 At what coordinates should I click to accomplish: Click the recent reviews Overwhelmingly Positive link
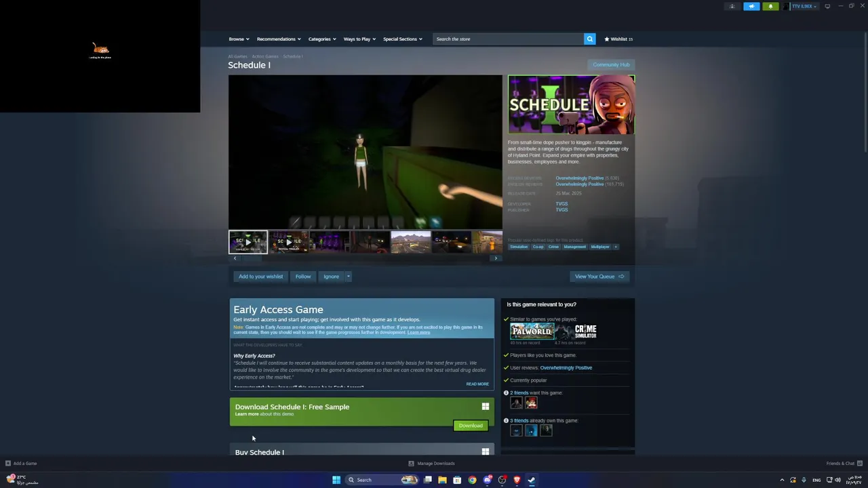click(x=579, y=178)
